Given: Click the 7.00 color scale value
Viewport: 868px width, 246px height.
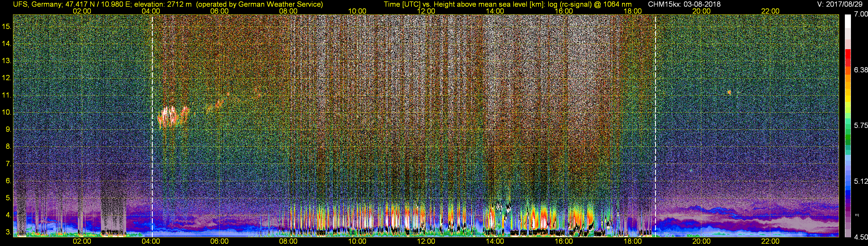Looking at the screenshot, I should (x=861, y=14).
